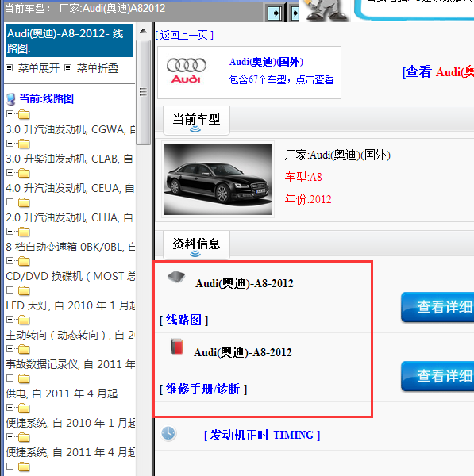The width and height of the screenshot is (474, 476).
Task: Select 8 档自动变速箱 0BK/0BL tree item
Action: [71, 247]
